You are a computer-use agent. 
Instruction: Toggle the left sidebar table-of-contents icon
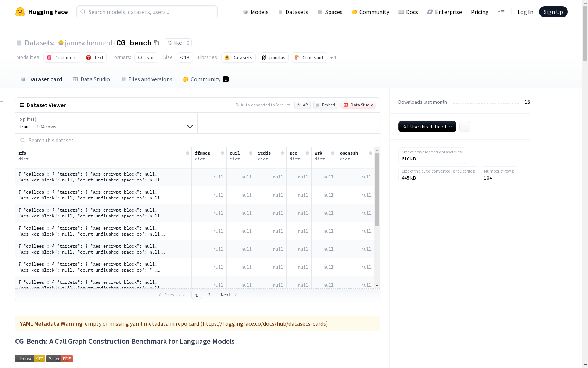click(2, 102)
